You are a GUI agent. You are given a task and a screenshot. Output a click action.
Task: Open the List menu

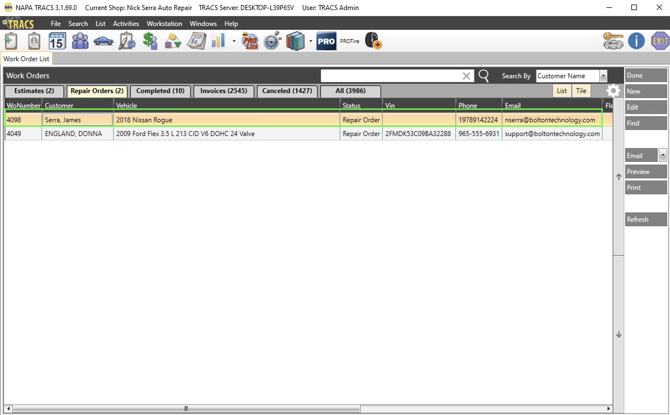(x=100, y=24)
